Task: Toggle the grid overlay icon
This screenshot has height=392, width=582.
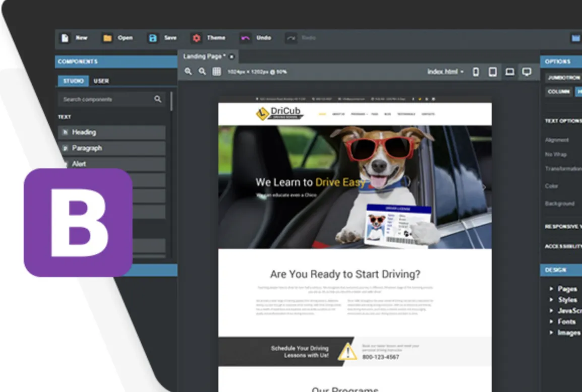Action: (x=217, y=72)
